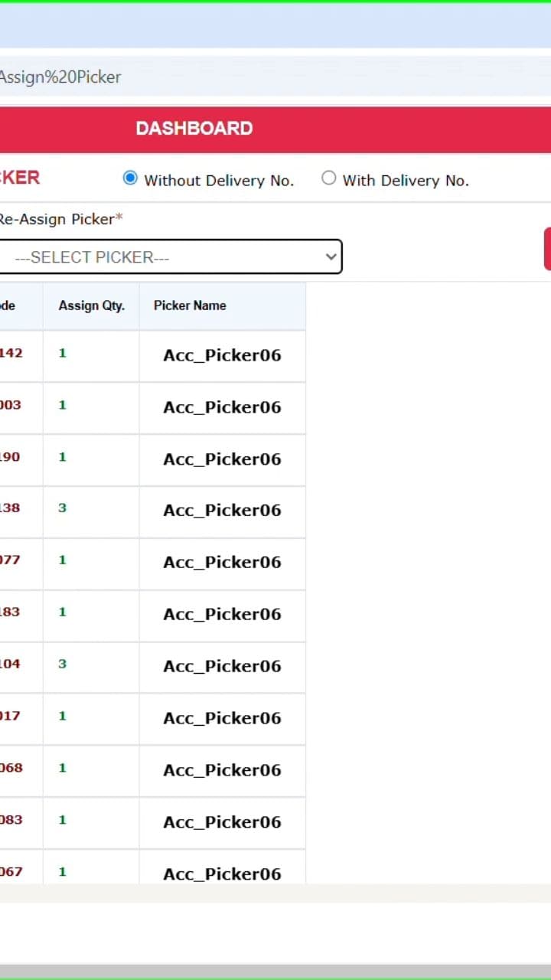
Task: Open the SELECT PICKER dropdown
Action: pos(170,257)
